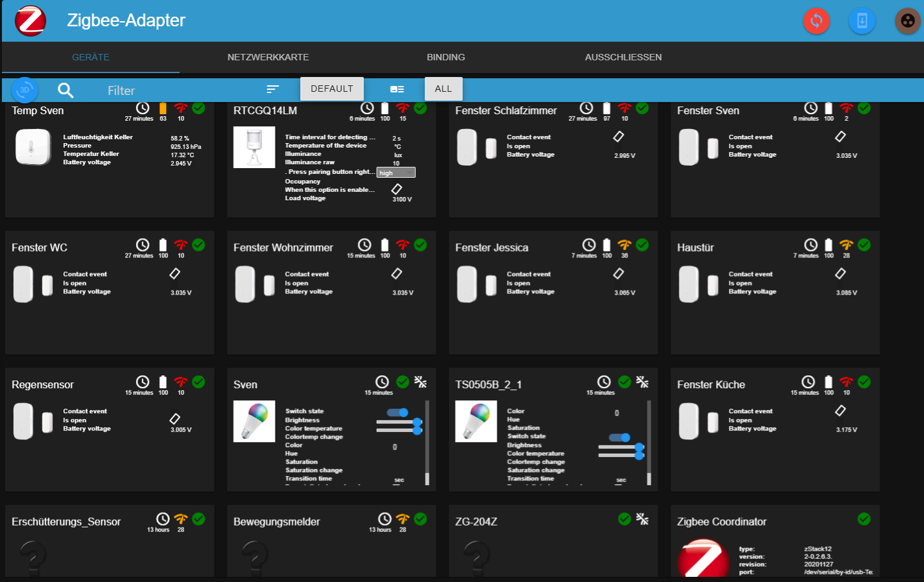
Task: Click the scrollbar inside the TS0505B_2_1 card
Action: 649,443
